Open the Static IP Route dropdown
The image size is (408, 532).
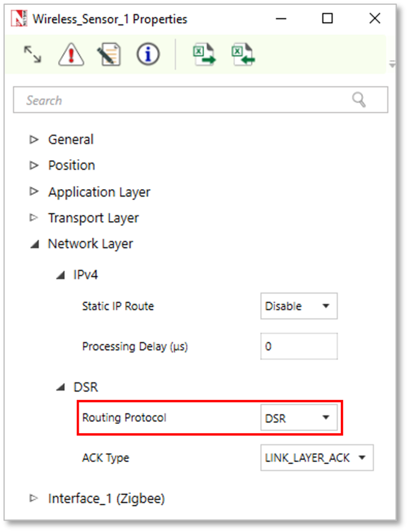coord(299,306)
